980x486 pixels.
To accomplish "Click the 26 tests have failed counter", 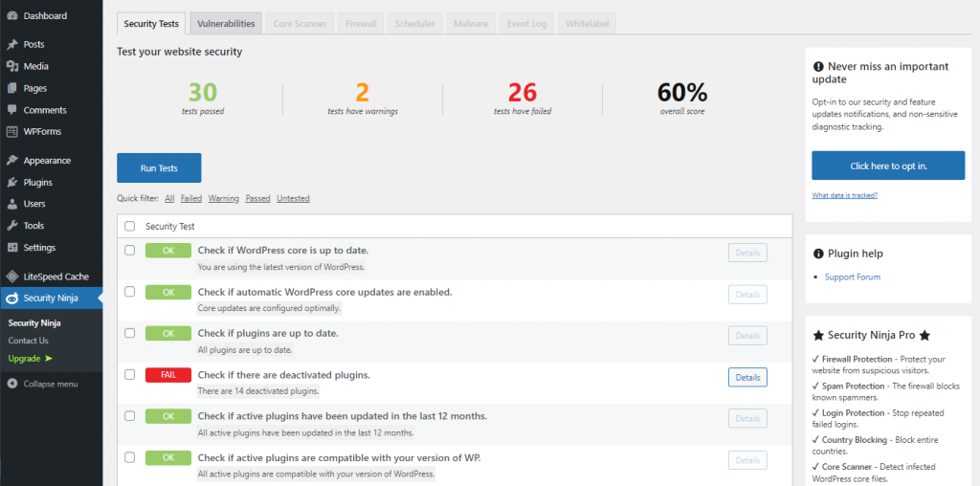I will (x=523, y=99).
